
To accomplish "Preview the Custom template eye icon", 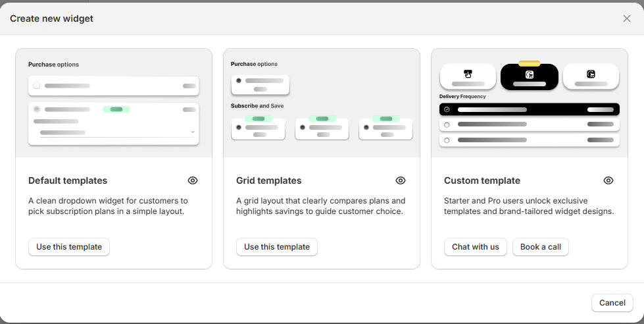I will 608,180.
